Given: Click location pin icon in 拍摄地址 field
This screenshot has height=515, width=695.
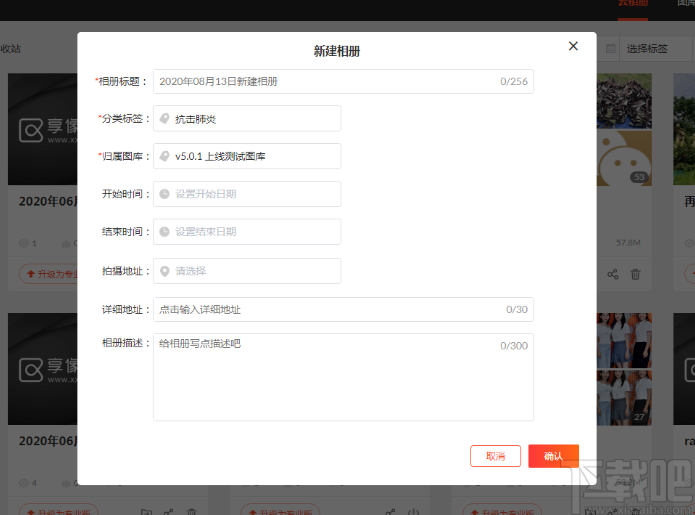Looking at the screenshot, I should point(164,271).
